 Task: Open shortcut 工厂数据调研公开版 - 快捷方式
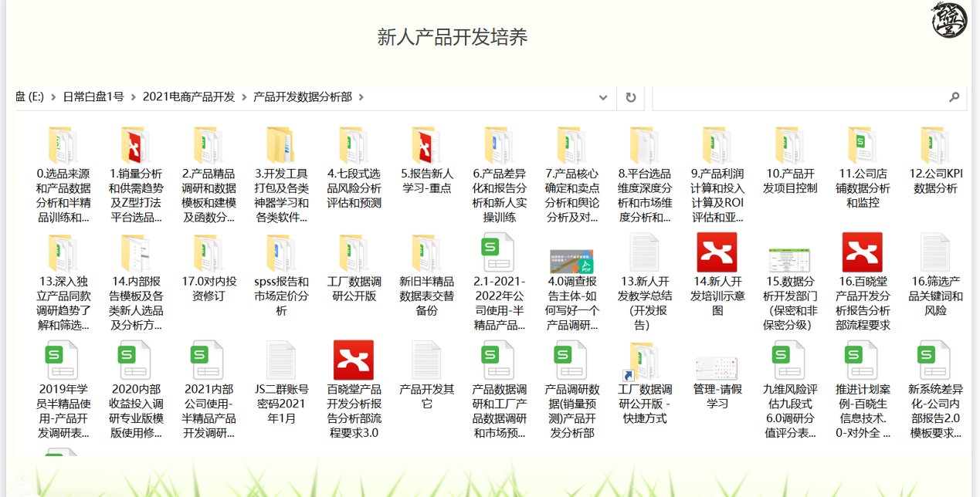point(644,383)
